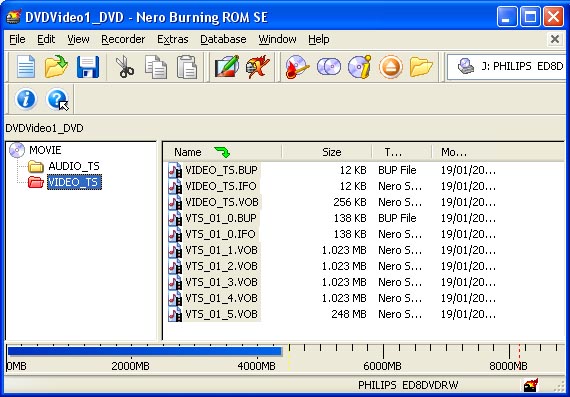The width and height of the screenshot is (570, 397).
Task: Select file VTS_01_4.VOB
Action: click(221, 298)
